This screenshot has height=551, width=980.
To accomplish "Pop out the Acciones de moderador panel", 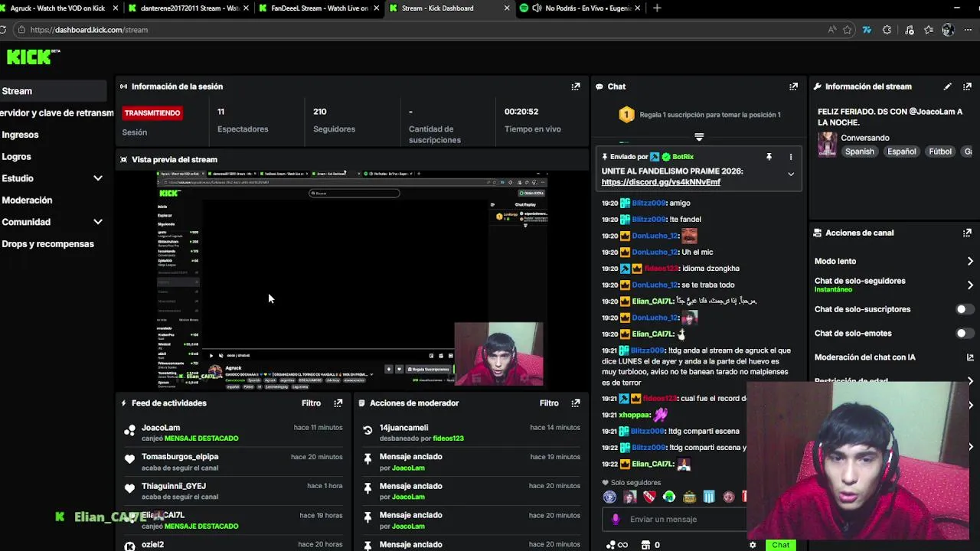I will point(576,403).
